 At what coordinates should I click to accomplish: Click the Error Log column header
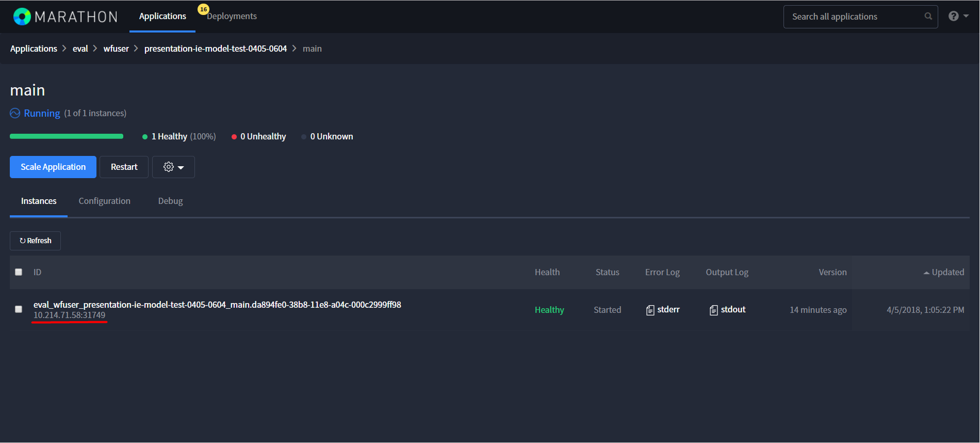[x=662, y=272]
